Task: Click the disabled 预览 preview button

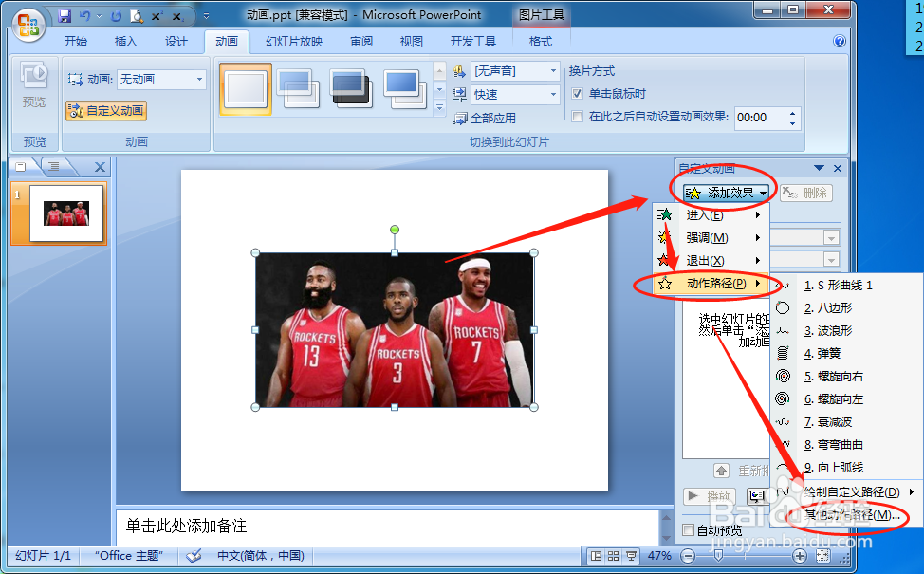Action: click(34, 85)
